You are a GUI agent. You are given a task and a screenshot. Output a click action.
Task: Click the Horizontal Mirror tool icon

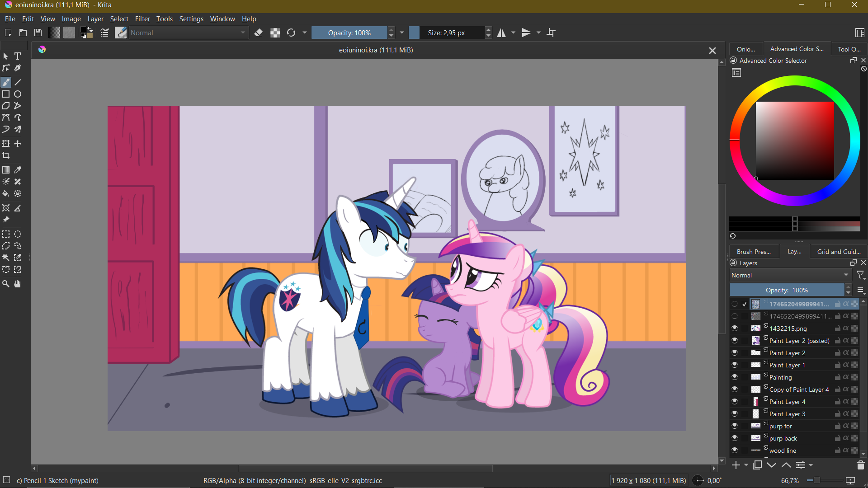pos(501,33)
